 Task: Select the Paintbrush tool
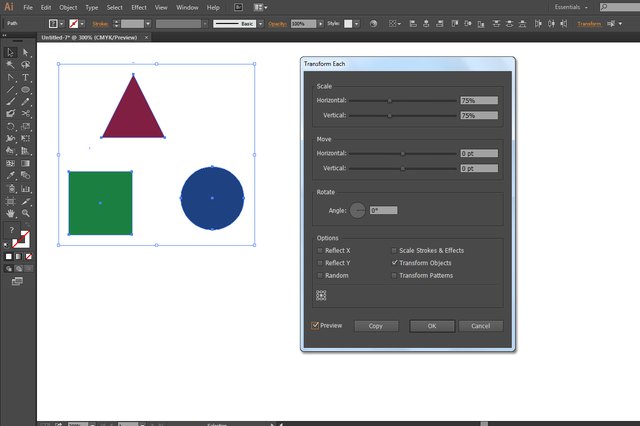point(10,102)
